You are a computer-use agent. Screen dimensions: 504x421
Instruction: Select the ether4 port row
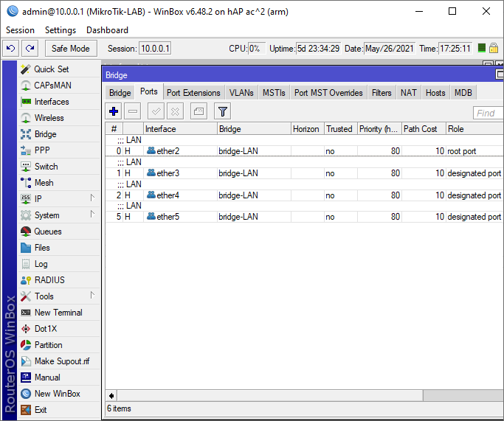pos(304,195)
